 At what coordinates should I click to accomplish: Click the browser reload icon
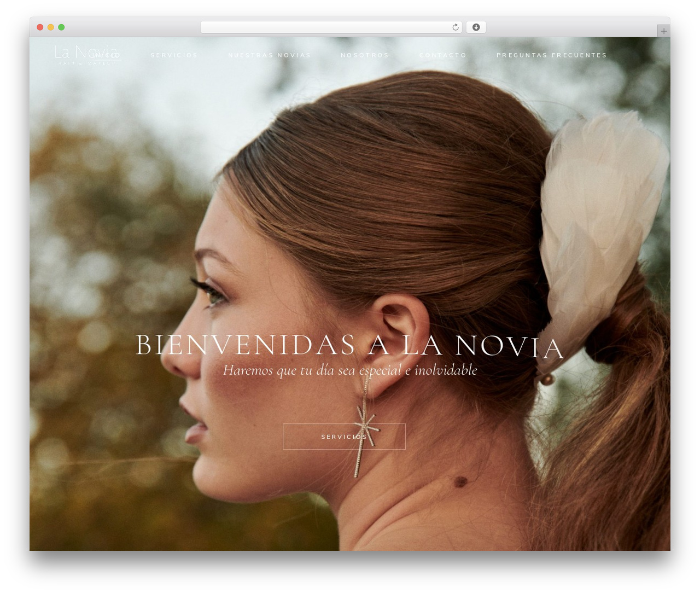(455, 27)
